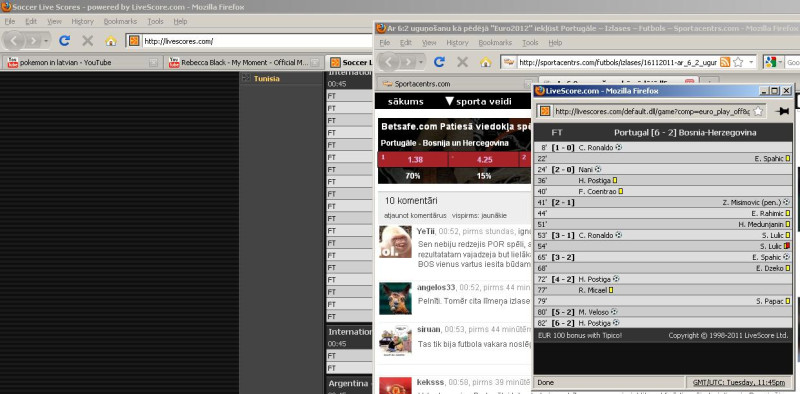Reload the Sportacentrs article page

coord(439,62)
